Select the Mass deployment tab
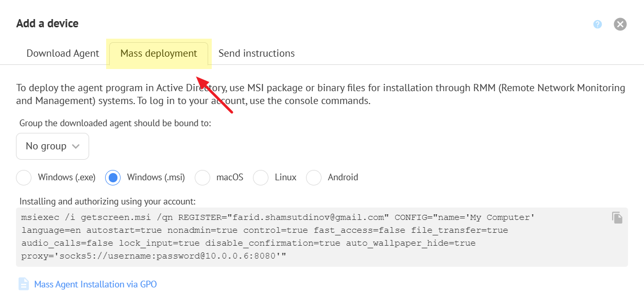 [x=159, y=54]
